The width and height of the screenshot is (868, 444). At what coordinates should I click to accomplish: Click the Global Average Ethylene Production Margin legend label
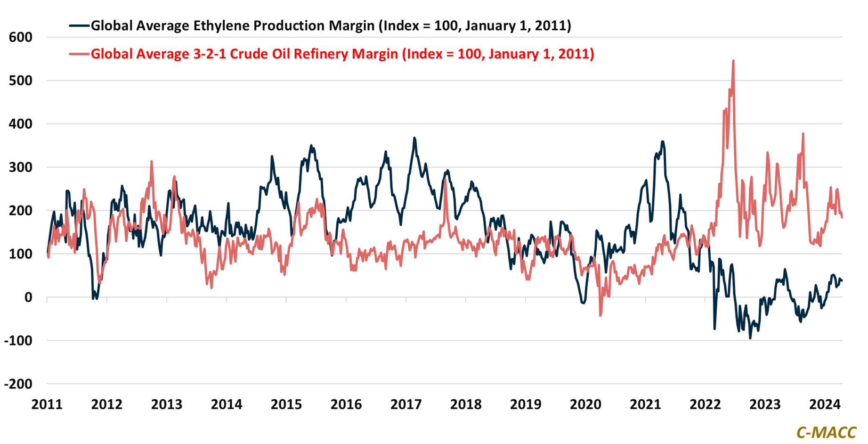click(x=331, y=25)
